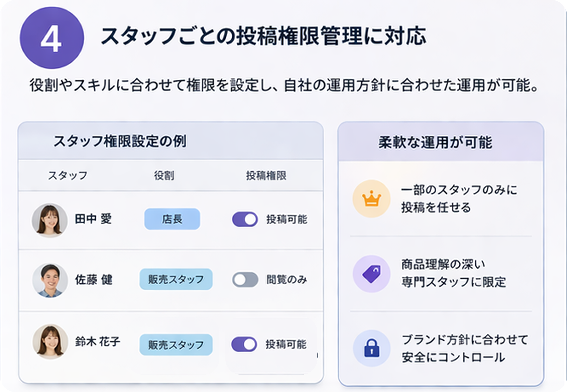Image resolution: width=567 pixels, height=392 pixels.
Task: Open 鈴木 花子's avatar photo
Action: [x=50, y=342]
